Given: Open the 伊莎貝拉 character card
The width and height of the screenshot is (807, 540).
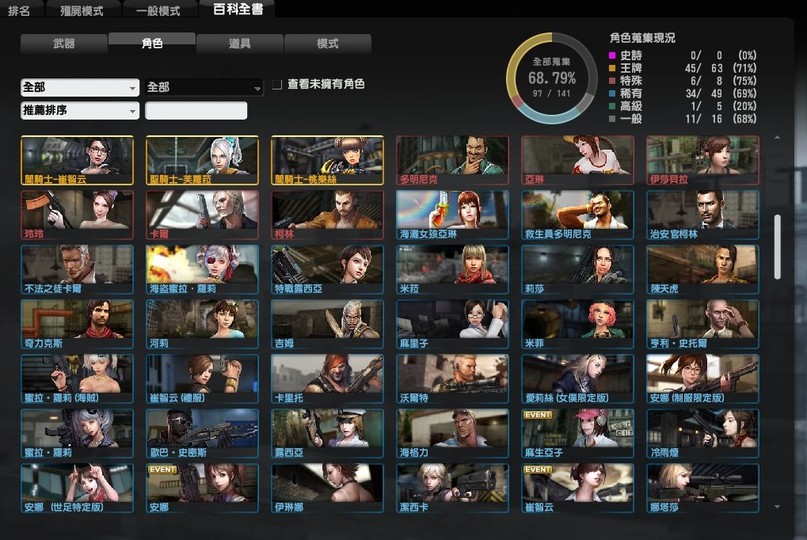Looking at the screenshot, I should [703, 160].
